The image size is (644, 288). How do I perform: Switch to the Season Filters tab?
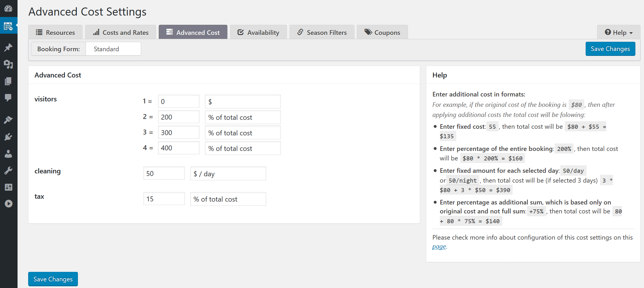pyautogui.click(x=322, y=32)
